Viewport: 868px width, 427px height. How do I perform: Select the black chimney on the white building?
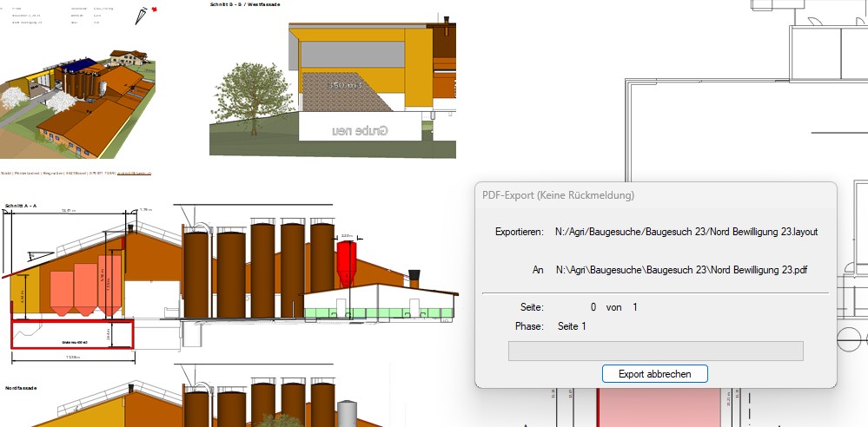tap(414, 279)
